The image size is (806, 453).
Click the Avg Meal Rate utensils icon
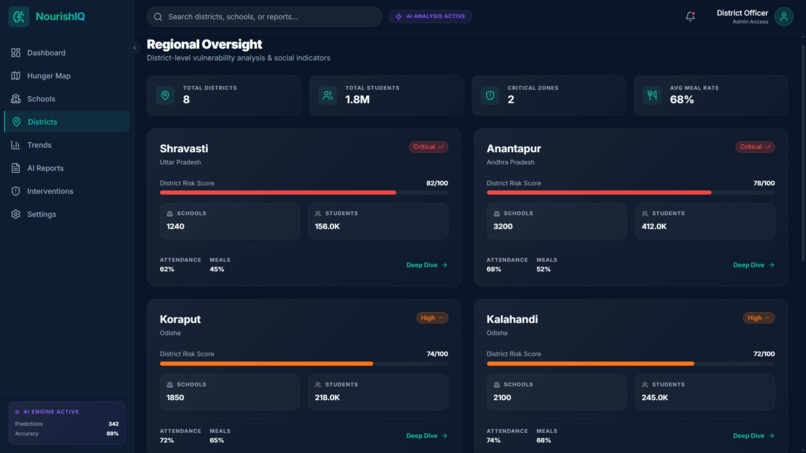tap(652, 95)
